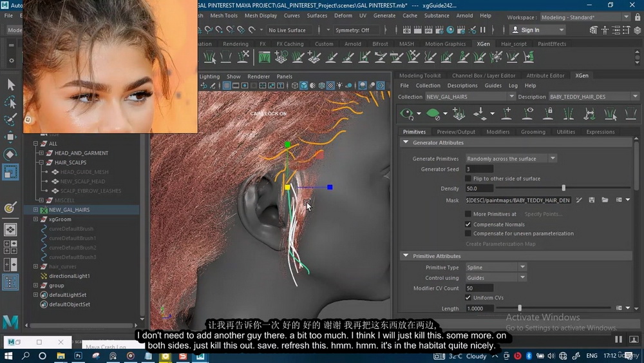Enable Flip to other side of surface

468,179
